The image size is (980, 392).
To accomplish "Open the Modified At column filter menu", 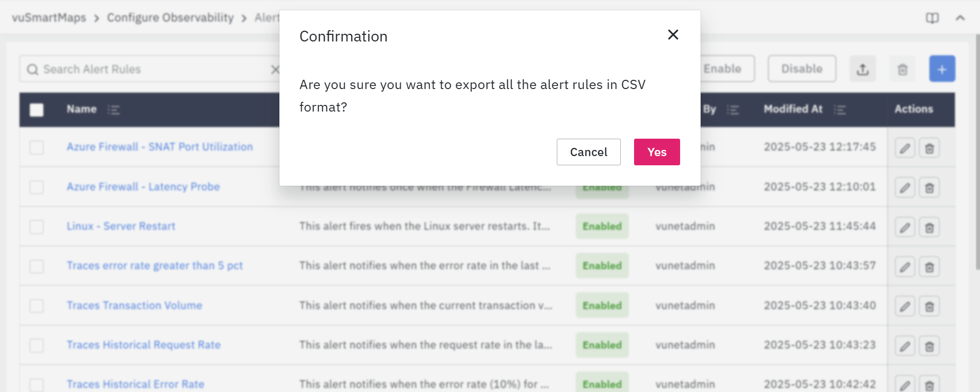I will 839,110.
